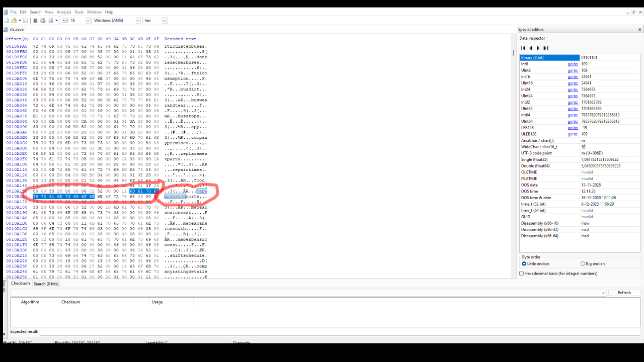Step to next byte in Data inspector

(x=538, y=48)
